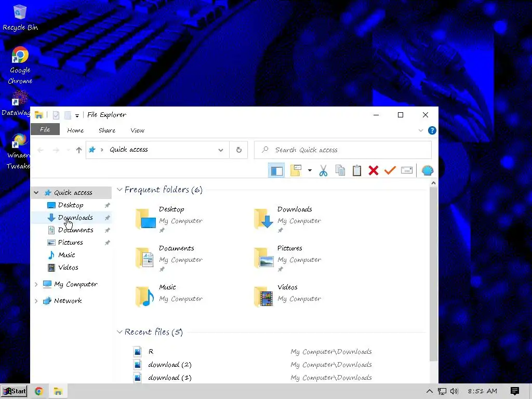Click the blue shell icon in toolbar
Image resolution: width=532 pixels, height=399 pixels.
[x=428, y=170]
